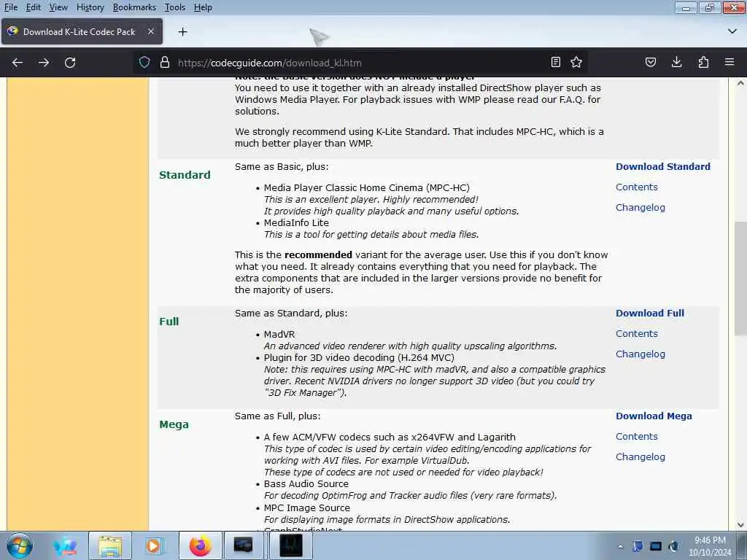Click the page scrollbar thumb
The width and height of the screenshot is (747, 560).
pyautogui.click(x=740, y=279)
